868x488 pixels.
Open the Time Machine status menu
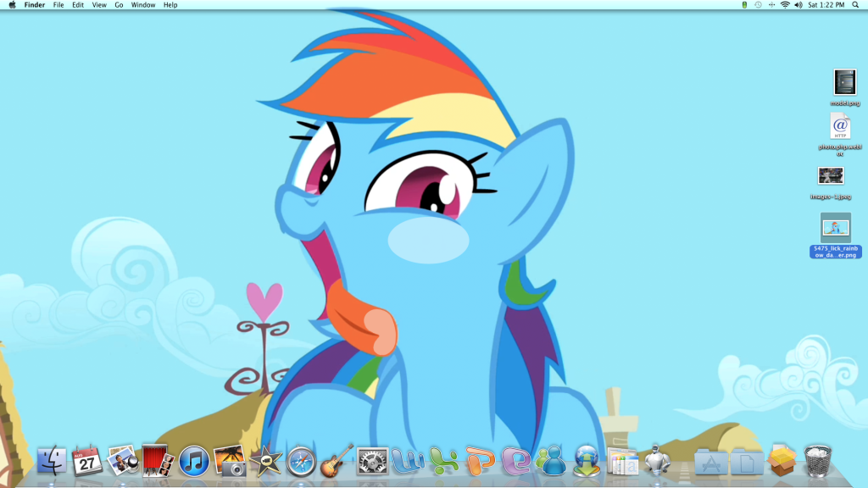pos(758,5)
